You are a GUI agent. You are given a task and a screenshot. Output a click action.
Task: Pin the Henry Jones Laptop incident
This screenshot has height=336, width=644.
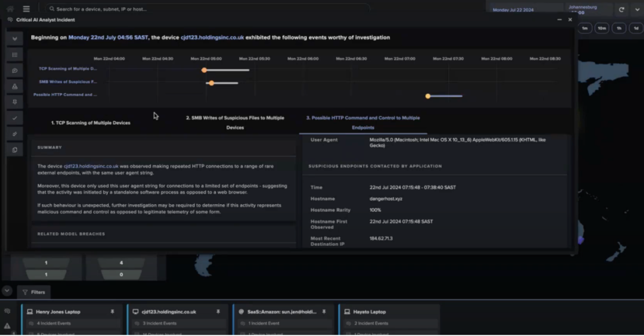click(x=113, y=312)
